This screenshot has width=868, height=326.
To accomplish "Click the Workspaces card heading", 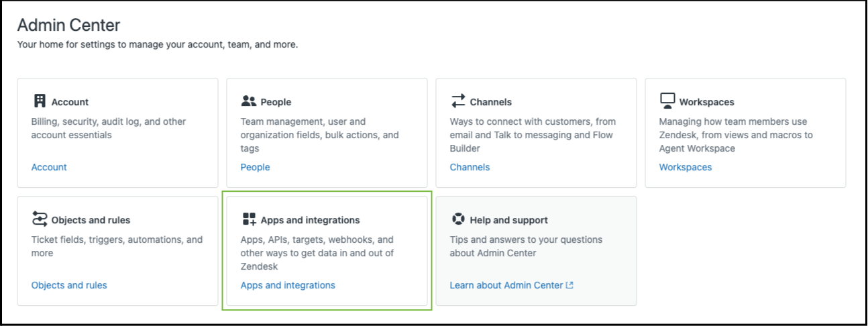I will (706, 102).
